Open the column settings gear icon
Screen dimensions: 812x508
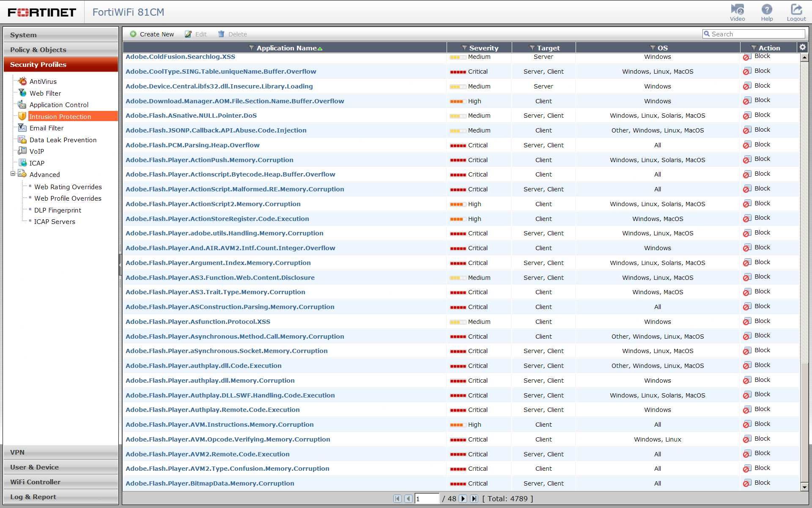click(802, 47)
